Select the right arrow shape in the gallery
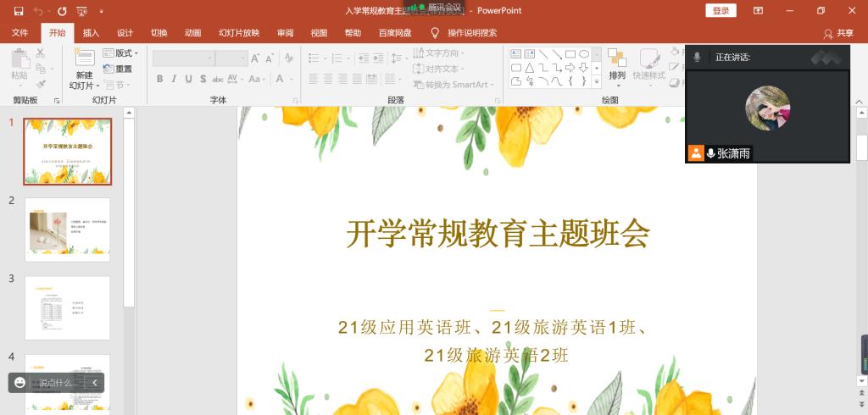The image size is (868, 415). [570, 68]
